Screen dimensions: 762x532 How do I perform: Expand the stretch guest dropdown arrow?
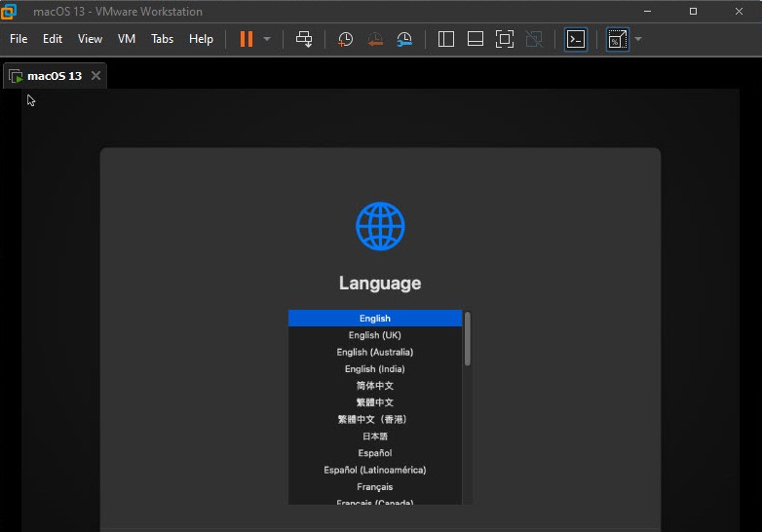(638, 39)
